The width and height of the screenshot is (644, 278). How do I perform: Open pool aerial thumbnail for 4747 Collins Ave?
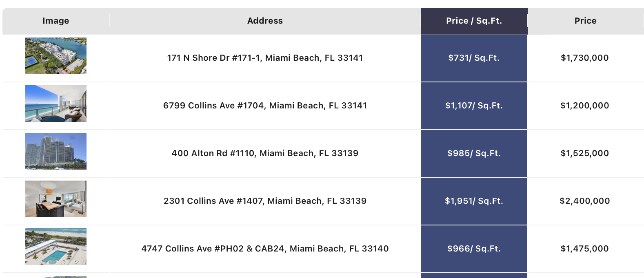(56, 247)
